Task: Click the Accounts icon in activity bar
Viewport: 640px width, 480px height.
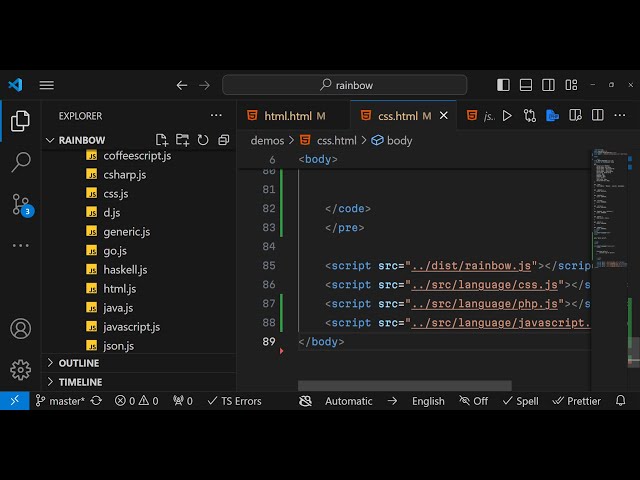Action: pos(20,329)
